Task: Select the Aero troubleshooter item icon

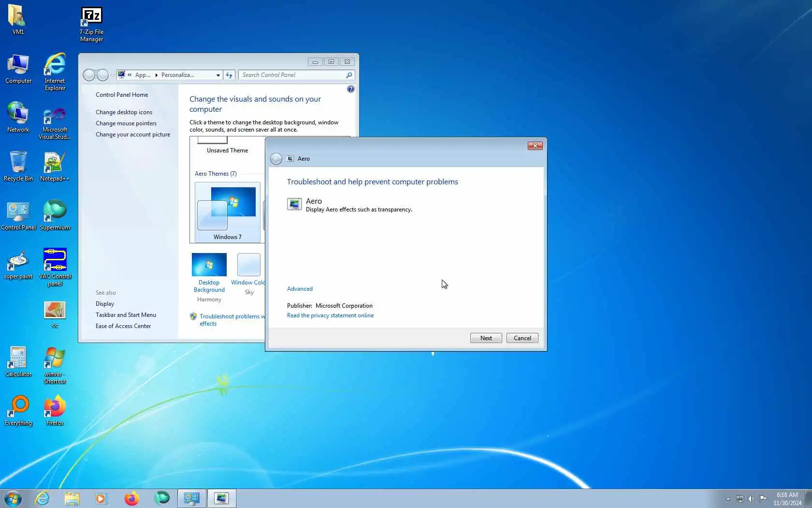Action: point(294,204)
